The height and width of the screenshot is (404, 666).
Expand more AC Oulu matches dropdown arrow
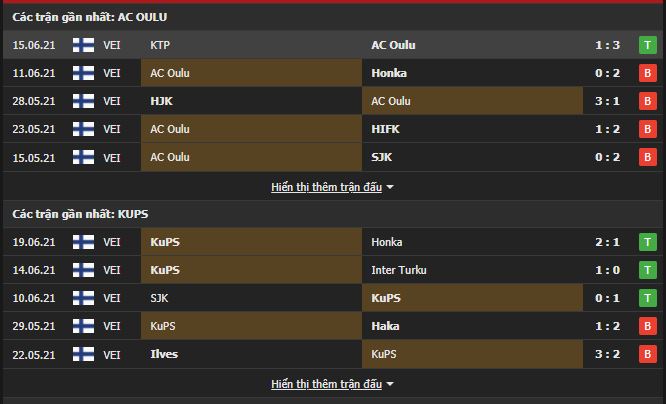(390, 187)
